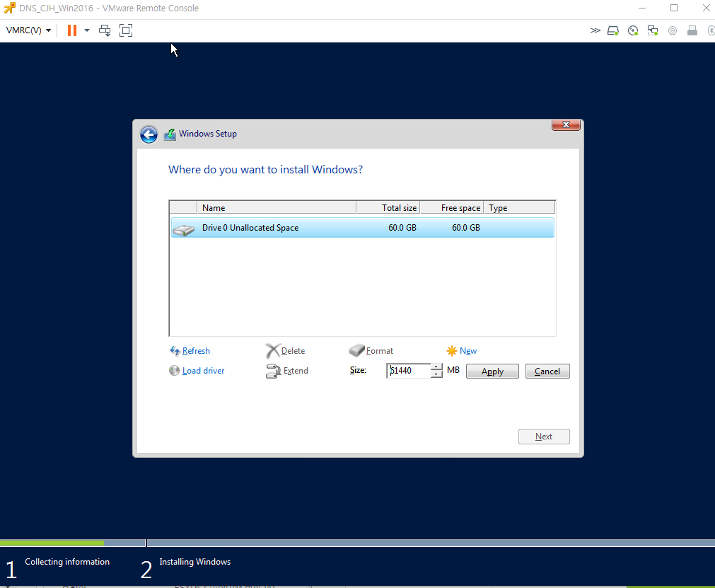Open the network adapter device icon
The width and height of the screenshot is (715, 588).
(653, 30)
